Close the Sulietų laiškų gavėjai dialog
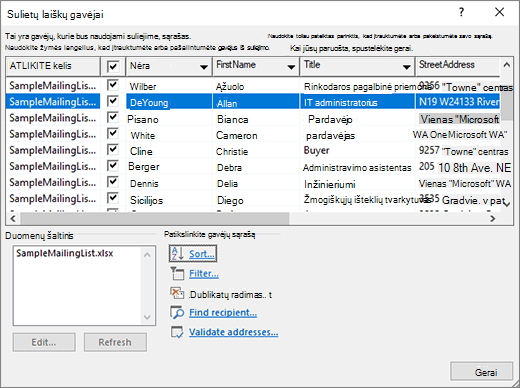The image size is (520, 388). coord(499,12)
